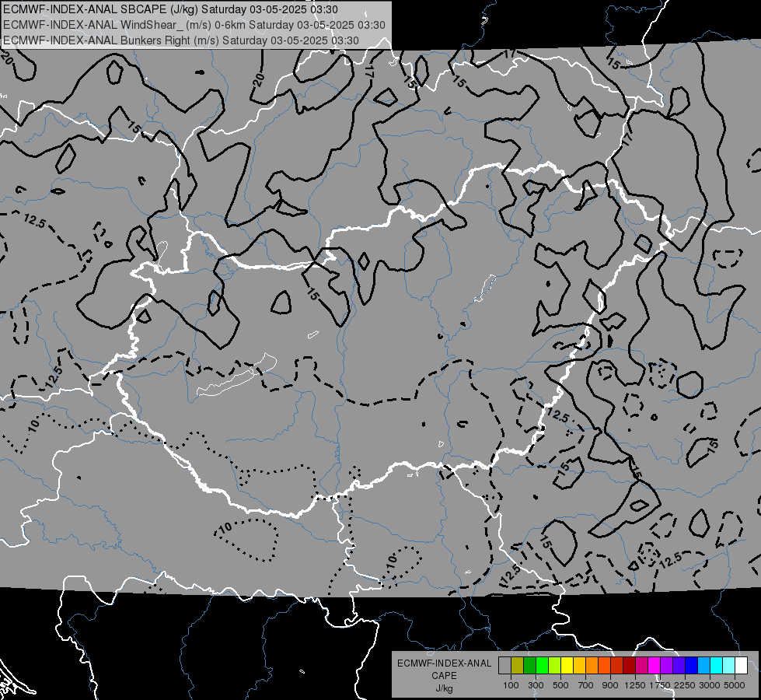Click the legend value 1750
Screen dimensions: 761x700
660,685
